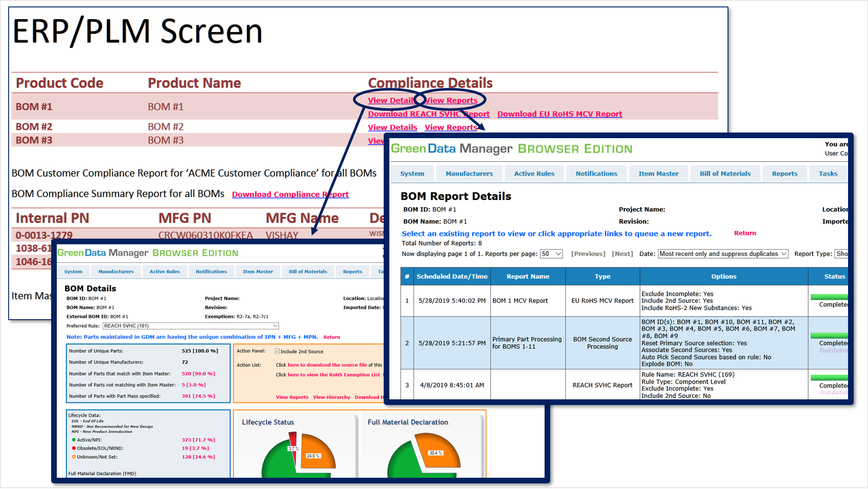868x489 pixels.
Task: Click Download EU RoHS MCV Report link
Action: point(560,114)
